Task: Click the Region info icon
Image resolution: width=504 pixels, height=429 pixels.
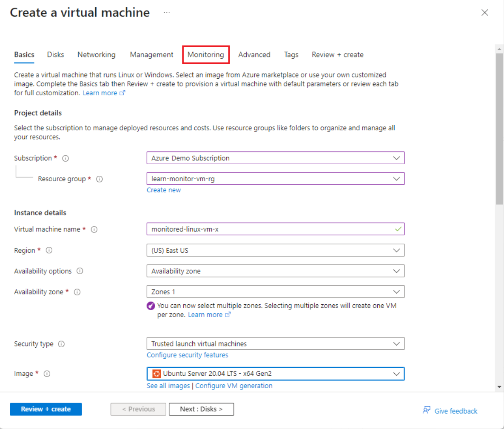Action: coord(49,250)
